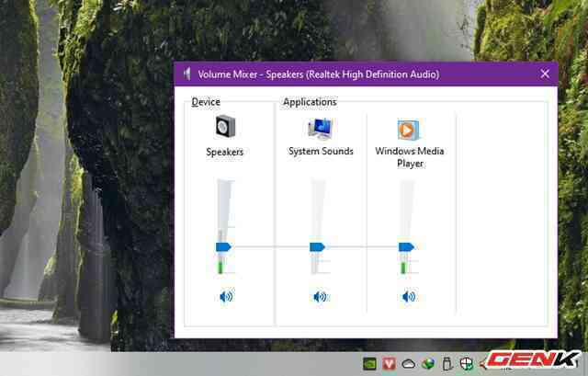Click the green globe tray icon
588x376 pixels.
[428, 364]
